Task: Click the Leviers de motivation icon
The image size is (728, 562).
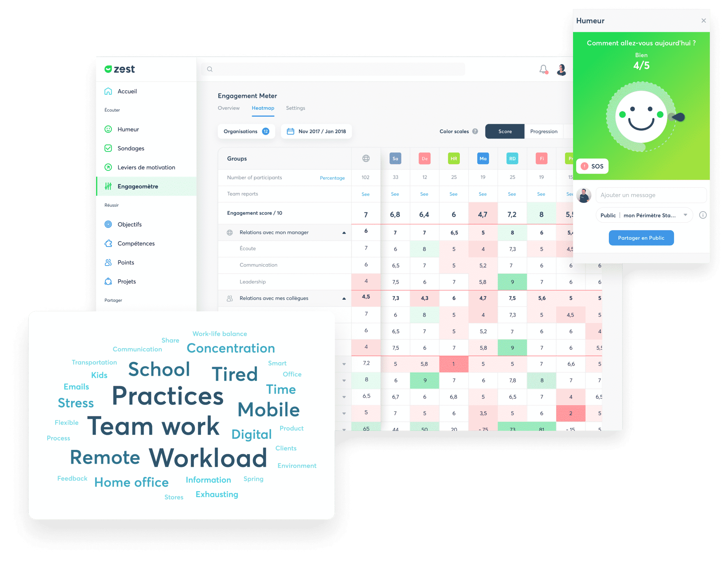Action: tap(108, 167)
